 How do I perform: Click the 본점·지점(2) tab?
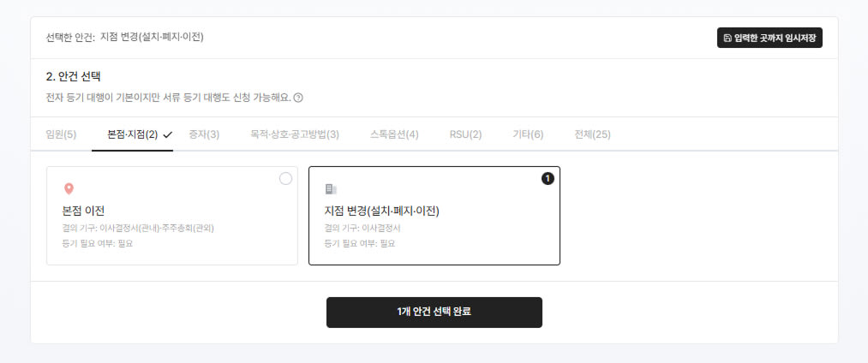tap(132, 134)
